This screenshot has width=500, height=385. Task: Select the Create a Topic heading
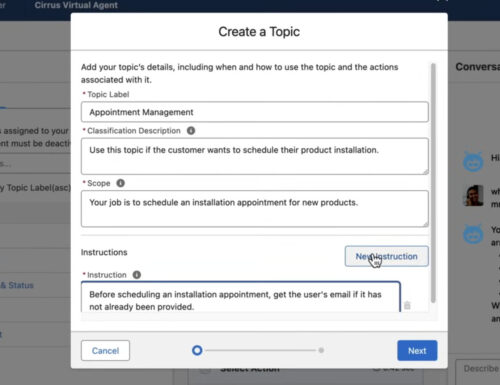point(259,32)
